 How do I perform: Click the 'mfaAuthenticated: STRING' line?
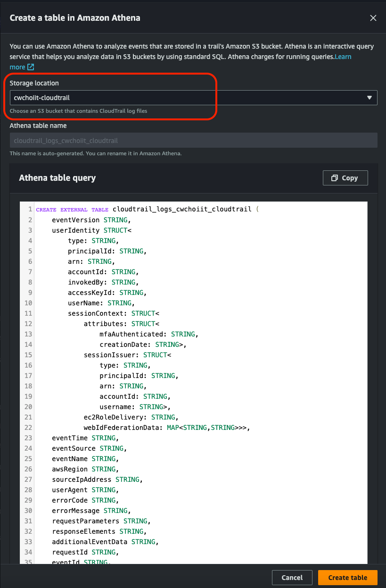[x=149, y=334]
